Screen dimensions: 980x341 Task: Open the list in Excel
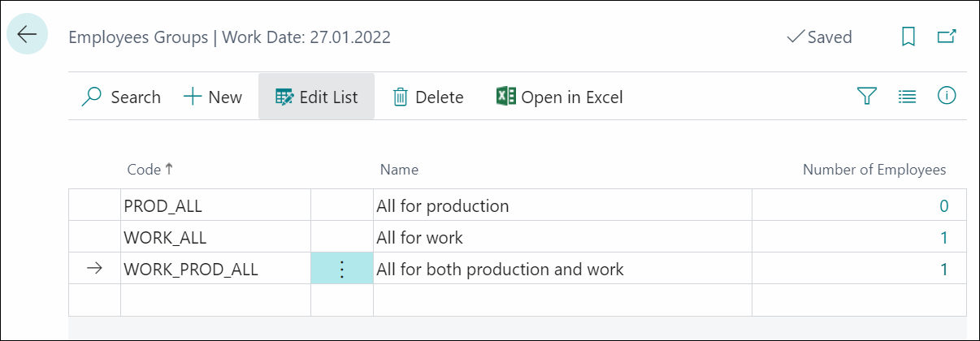click(x=560, y=97)
